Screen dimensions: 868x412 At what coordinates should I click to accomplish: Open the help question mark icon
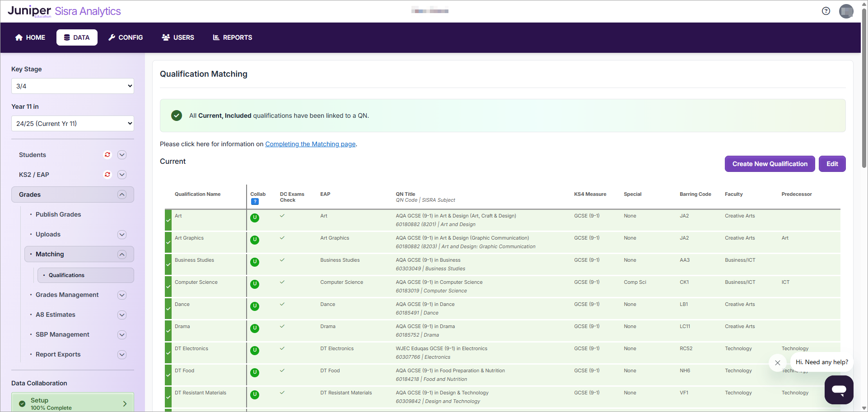click(x=826, y=11)
